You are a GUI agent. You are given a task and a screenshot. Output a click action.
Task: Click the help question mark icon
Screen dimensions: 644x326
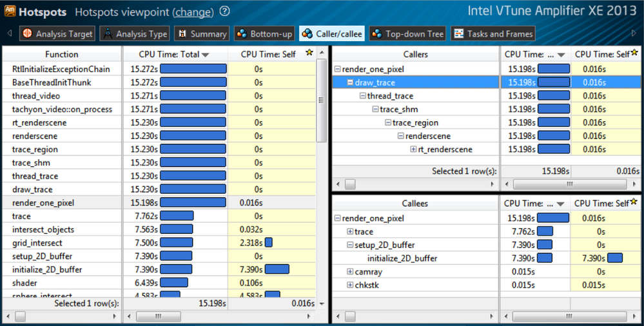click(x=225, y=12)
